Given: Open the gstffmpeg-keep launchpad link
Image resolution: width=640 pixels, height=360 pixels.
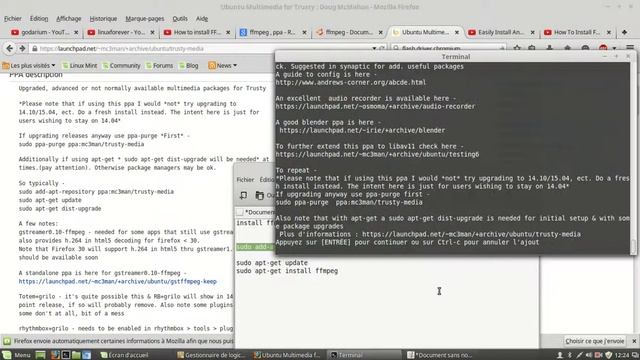Looking at the screenshot, I should click(x=118, y=281).
